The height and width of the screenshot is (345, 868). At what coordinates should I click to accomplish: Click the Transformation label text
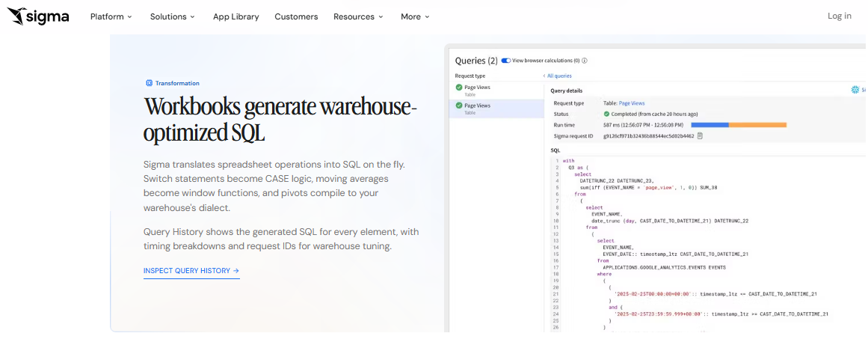pos(177,83)
